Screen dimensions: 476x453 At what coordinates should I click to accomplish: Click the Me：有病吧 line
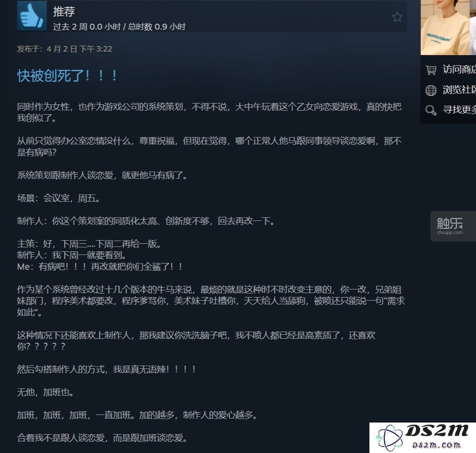coord(100,267)
